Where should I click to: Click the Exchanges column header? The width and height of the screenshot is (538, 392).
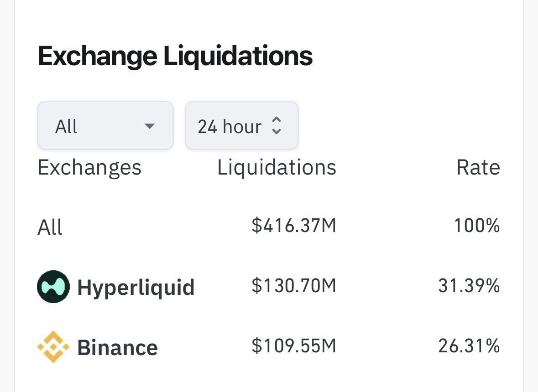(x=89, y=168)
